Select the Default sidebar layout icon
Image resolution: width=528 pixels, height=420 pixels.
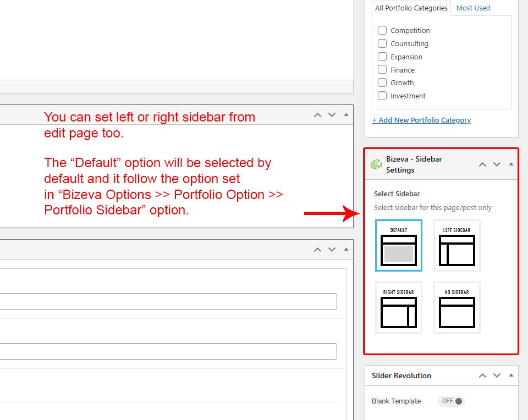point(399,245)
